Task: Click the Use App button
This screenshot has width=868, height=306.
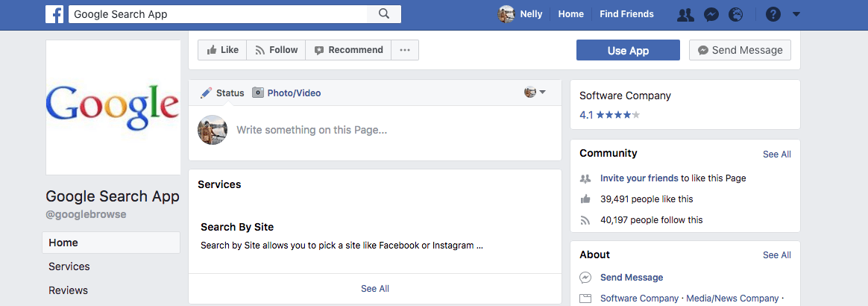Action: (x=628, y=51)
